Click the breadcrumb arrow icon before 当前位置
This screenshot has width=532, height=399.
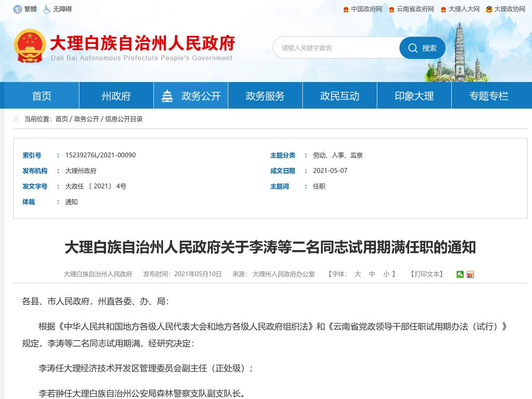pyautogui.click(x=16, y=119)
